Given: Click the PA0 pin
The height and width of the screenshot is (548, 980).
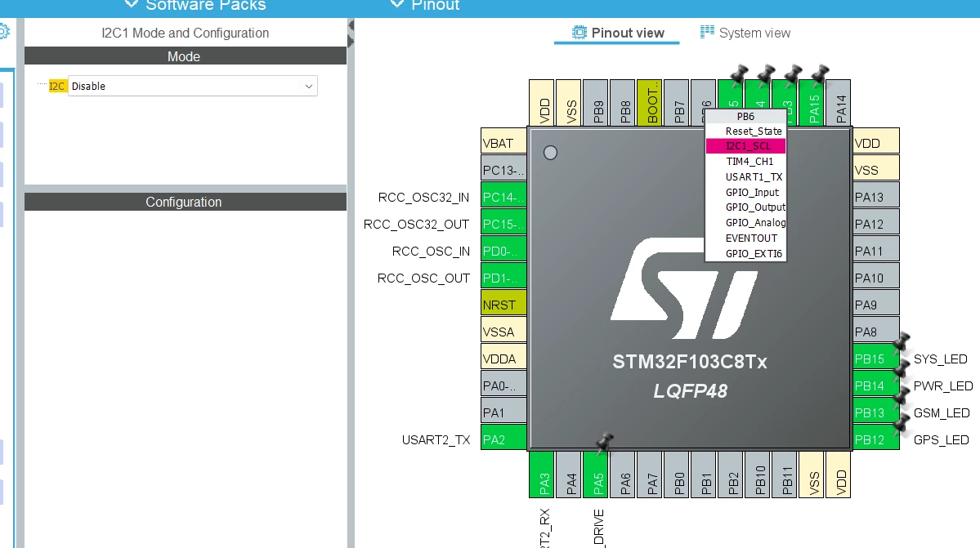Looking at the screenshot, I should pyautogui.click(x=503, y=385).
